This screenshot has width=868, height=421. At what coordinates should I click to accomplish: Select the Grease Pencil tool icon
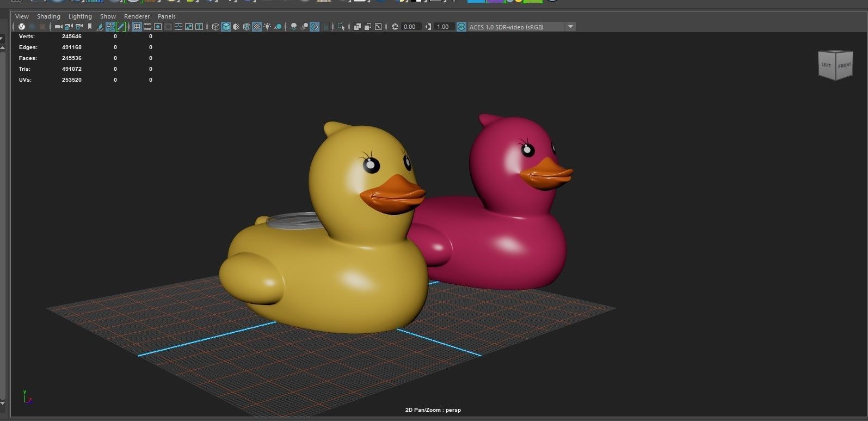click(x=120, y=27)
